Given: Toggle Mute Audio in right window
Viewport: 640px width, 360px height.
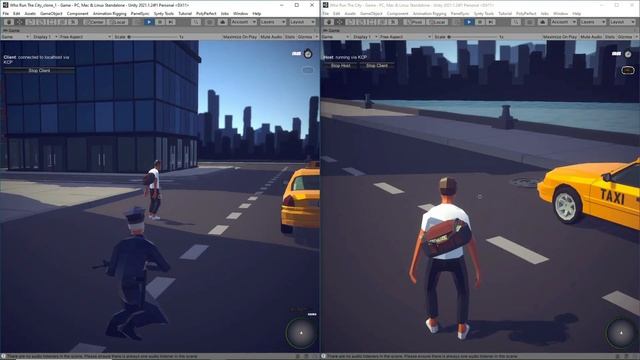Looking at the screenshot, I should pos(591,37).
